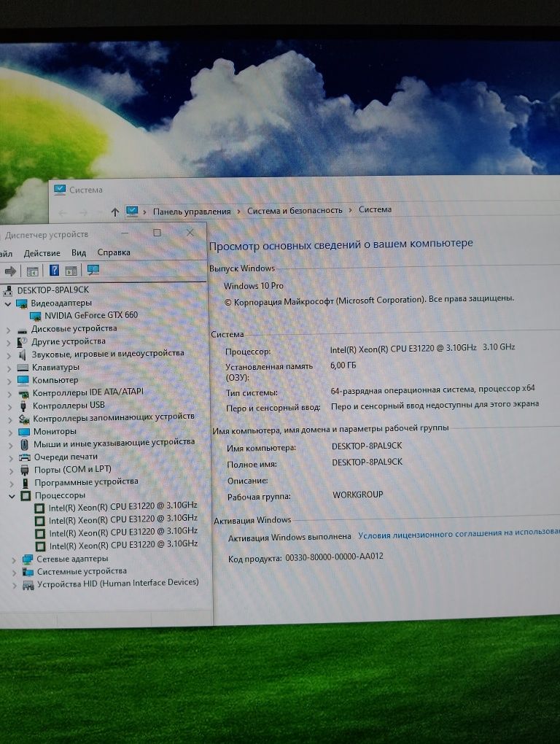Click the Системные устройства folder icon
The image size is (560, 744).
point(28,572)
